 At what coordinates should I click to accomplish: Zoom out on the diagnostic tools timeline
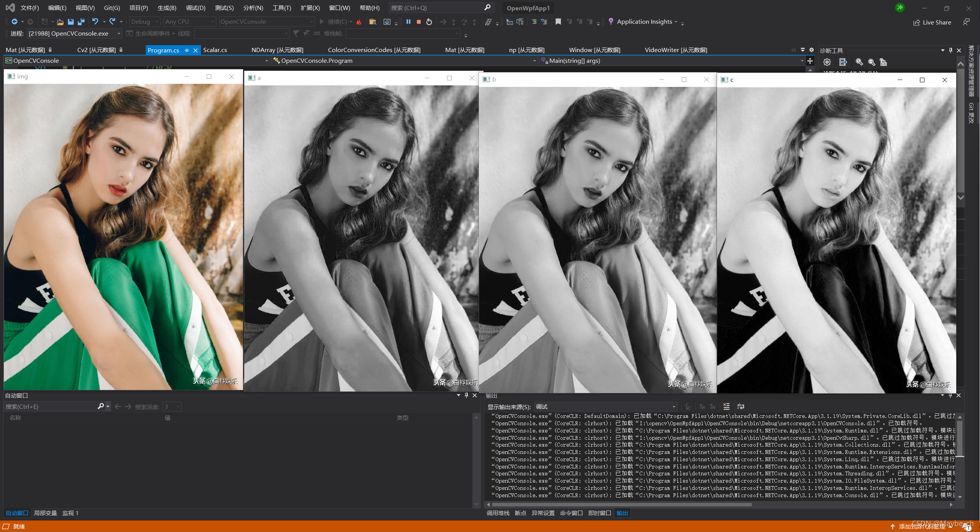click(872, 62)
